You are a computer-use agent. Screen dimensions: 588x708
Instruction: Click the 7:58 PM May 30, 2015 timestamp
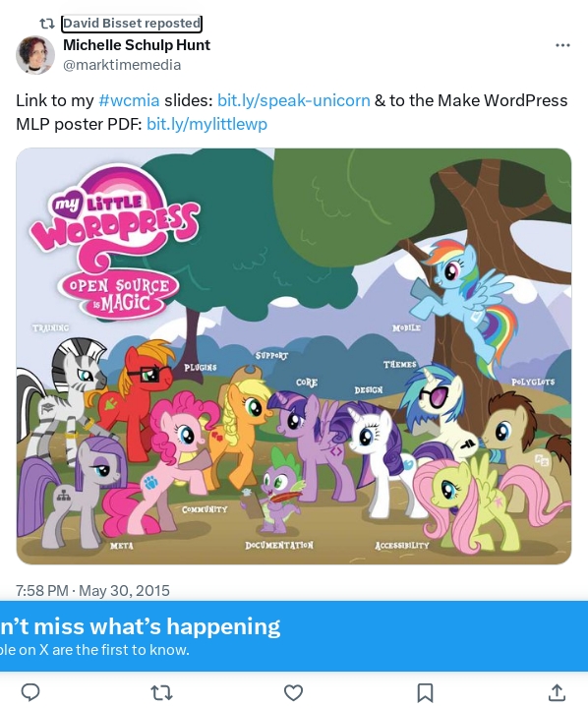pyautogui.click(x=92, y=591)
